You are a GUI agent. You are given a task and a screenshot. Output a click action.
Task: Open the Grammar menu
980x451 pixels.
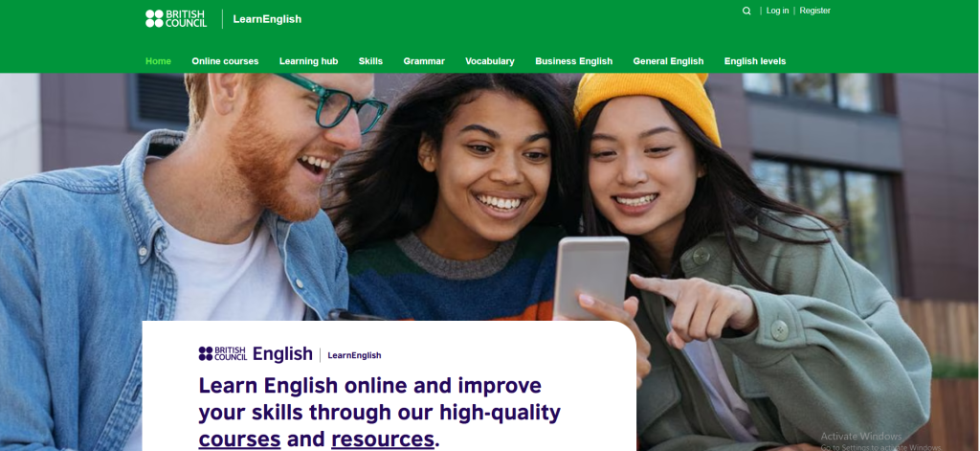coord(424,61)
